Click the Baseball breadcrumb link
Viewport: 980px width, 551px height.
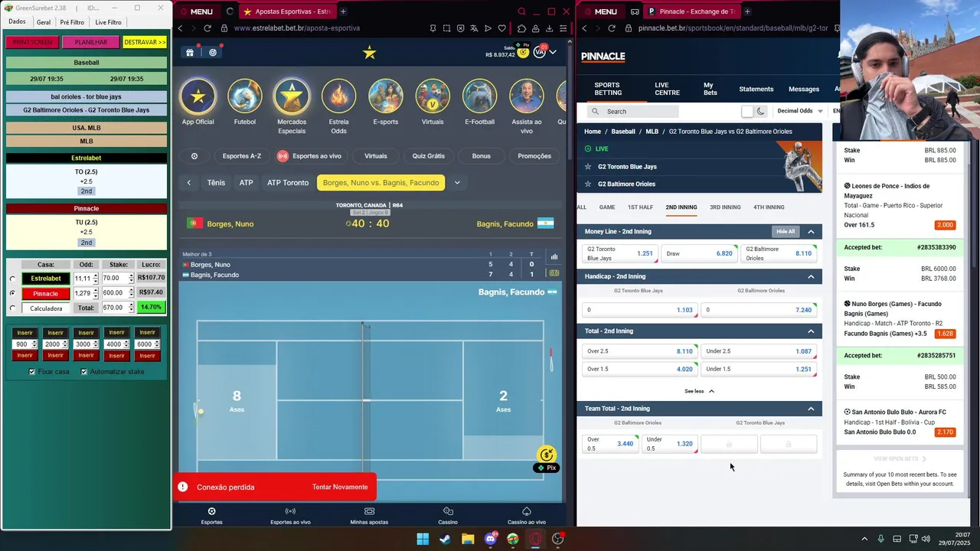[x=623, y=132]
